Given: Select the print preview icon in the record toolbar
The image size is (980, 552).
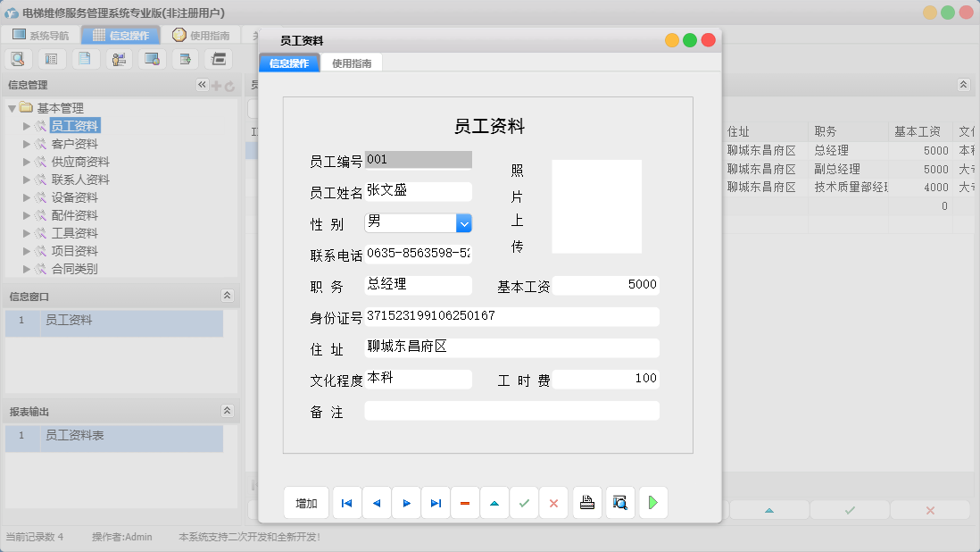Looking at the screenshot, I should tap(619, 502).
